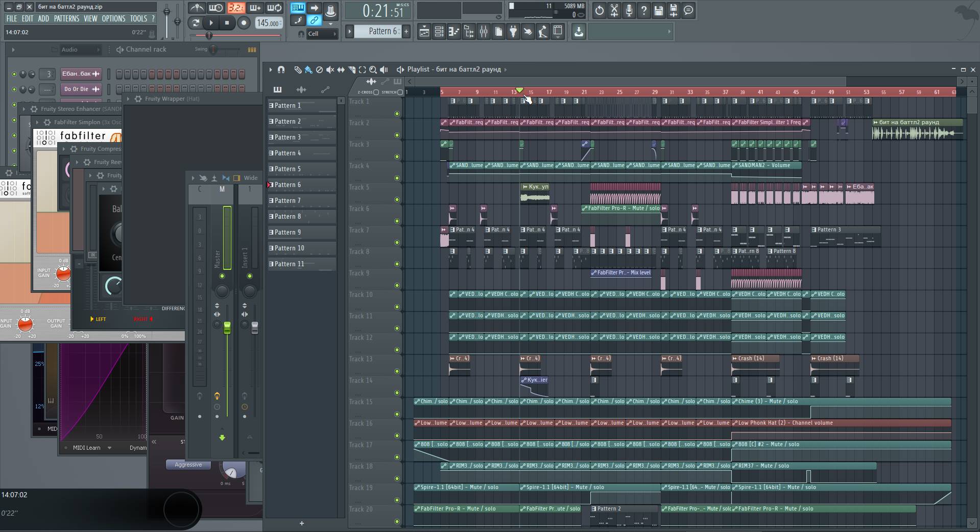Image resolution: width=980 pixels, height=532 pixels.
Task: Click Ебан..бак channel button
Action: (81, 74)
